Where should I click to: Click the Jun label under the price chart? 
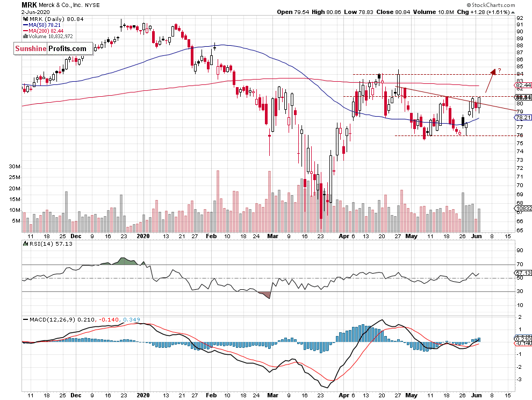(x=477, y=237)
